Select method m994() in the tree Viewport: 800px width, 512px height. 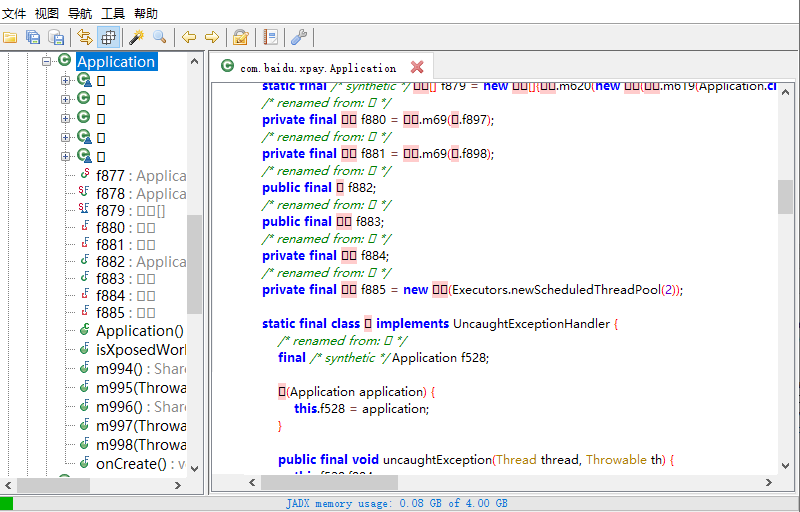(141, 369)
